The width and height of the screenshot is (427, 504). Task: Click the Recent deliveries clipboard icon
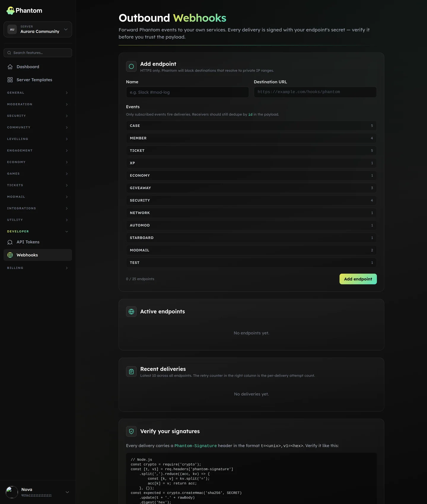tap(131, 371)
